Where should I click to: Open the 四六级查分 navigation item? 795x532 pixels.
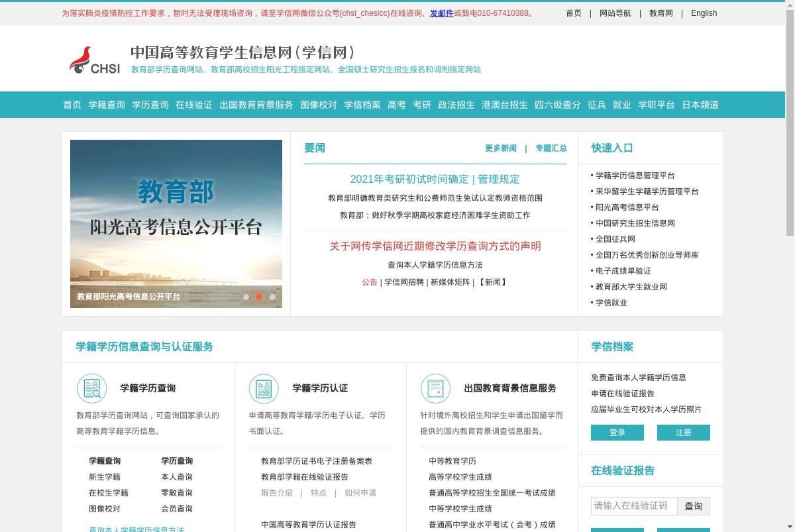(558, 105)
